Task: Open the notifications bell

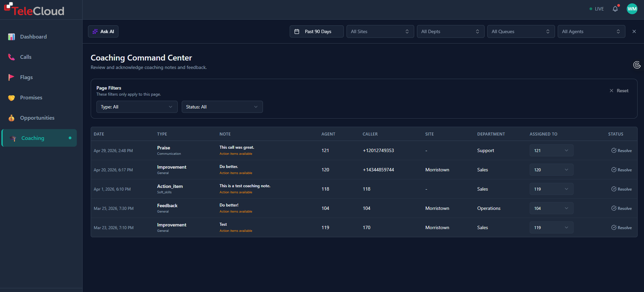Action: [x=615, y=9]
